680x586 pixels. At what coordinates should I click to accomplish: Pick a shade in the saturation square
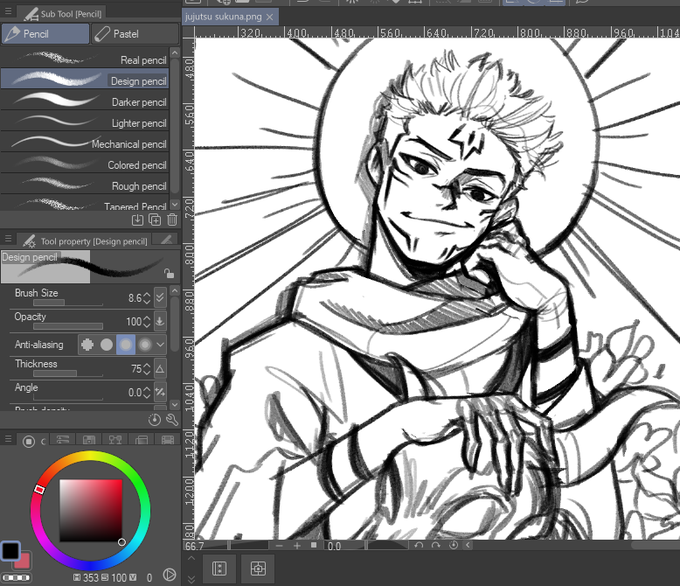point(91,511)
